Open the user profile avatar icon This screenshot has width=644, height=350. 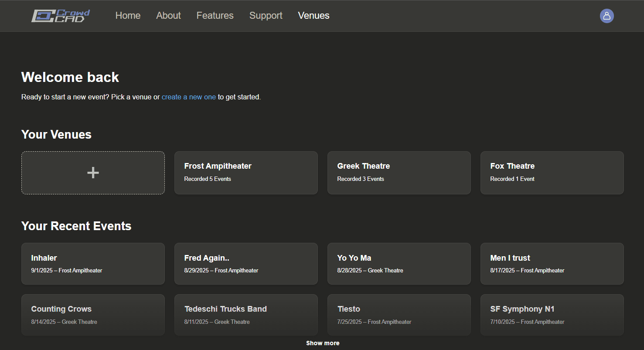607,16
